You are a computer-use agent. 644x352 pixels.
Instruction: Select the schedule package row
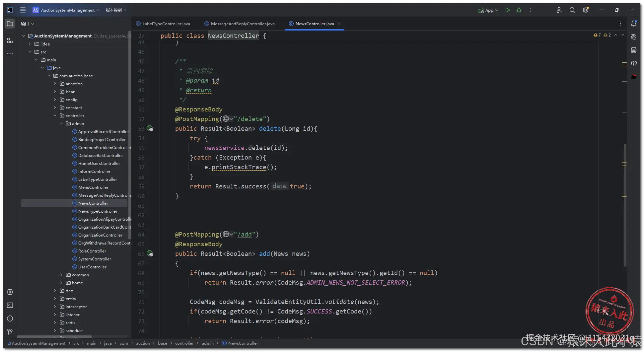[74, 330]
